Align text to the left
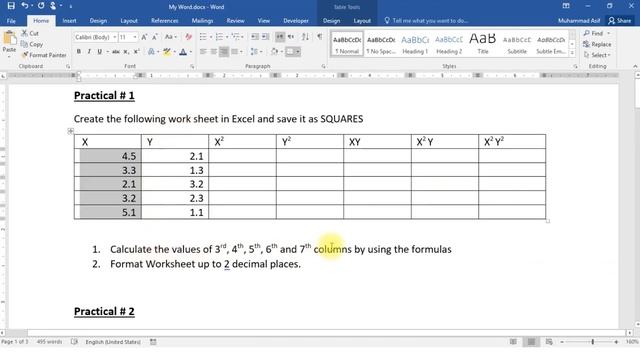This screenshot has height=360, width=640. point(203,52)
